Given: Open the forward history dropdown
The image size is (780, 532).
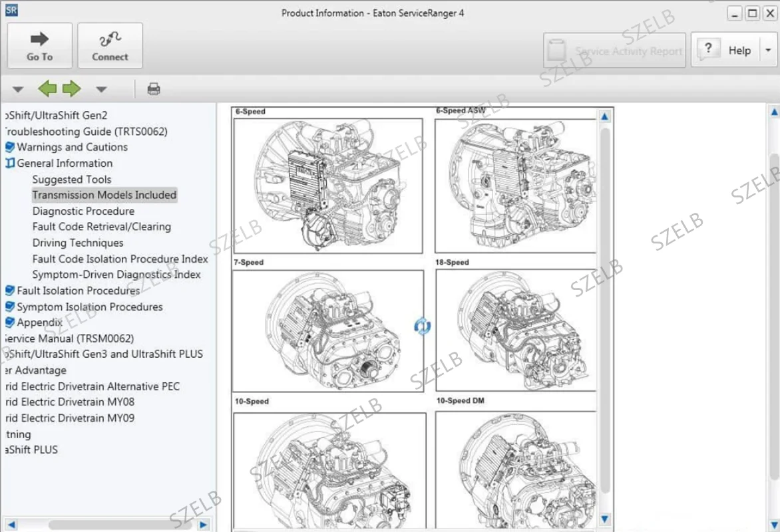Looking at the screenshot, I should click(101, 90).
